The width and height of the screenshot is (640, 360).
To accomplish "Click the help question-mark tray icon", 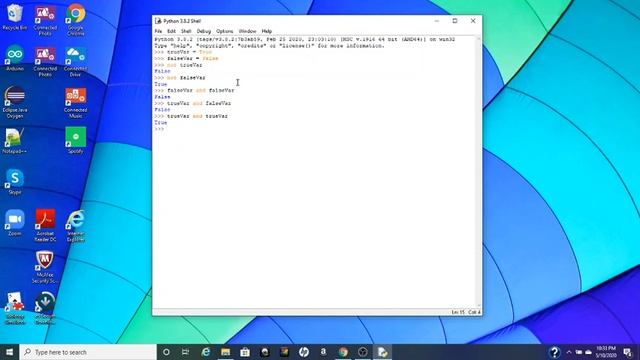I will click(554, 352).
